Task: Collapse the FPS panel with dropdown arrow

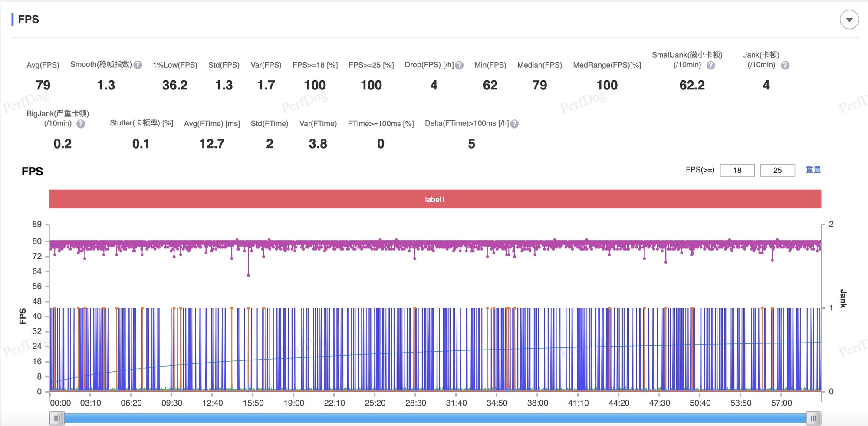Action: tap(849, 20)
